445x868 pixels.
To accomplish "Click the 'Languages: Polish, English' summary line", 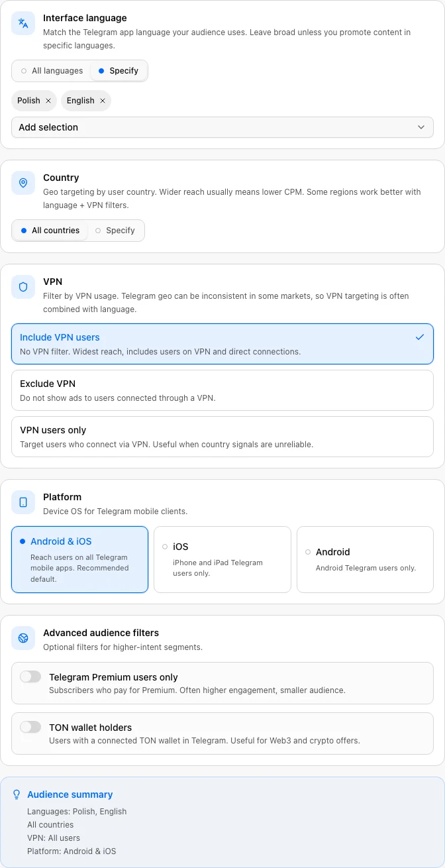I will (x=77, y=812).
